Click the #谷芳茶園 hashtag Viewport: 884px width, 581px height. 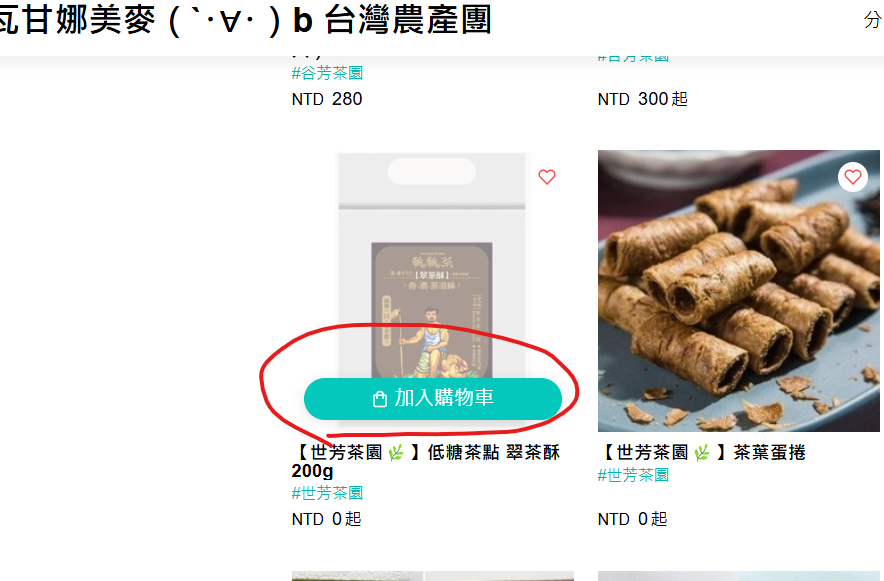(327, 73)
